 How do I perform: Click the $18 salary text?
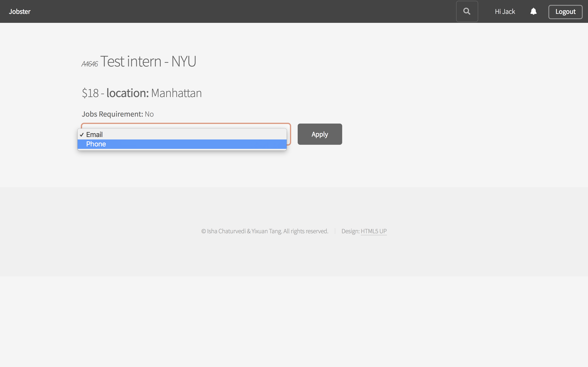(90, 93)
